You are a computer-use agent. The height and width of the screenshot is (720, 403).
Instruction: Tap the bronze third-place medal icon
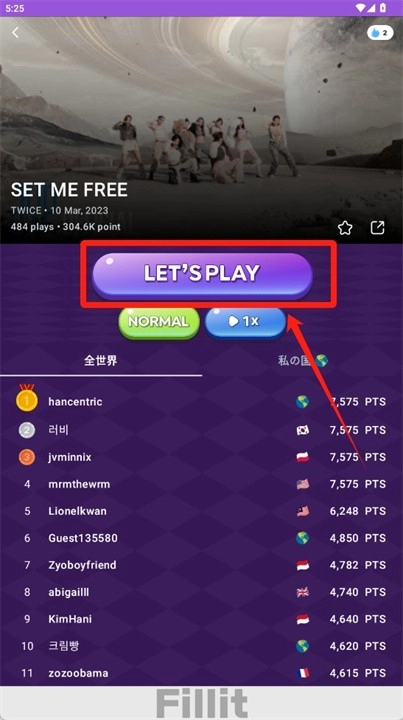point(27,457)
